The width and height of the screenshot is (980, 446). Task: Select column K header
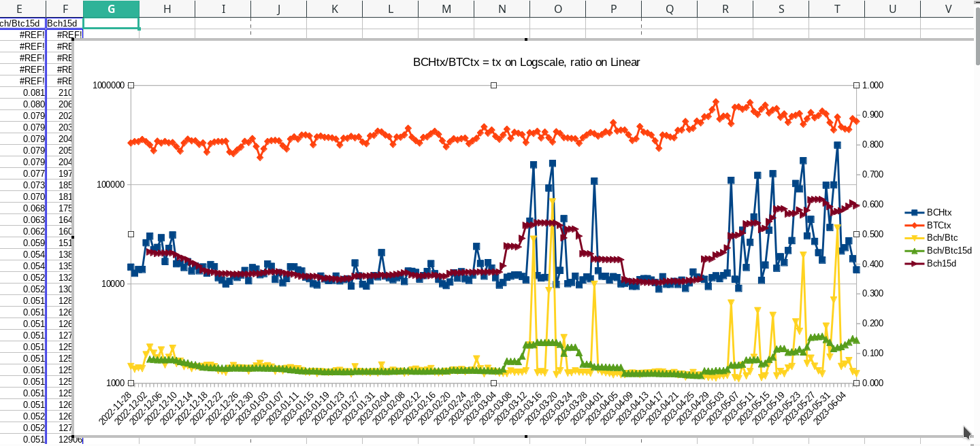[x=334, y=9]
